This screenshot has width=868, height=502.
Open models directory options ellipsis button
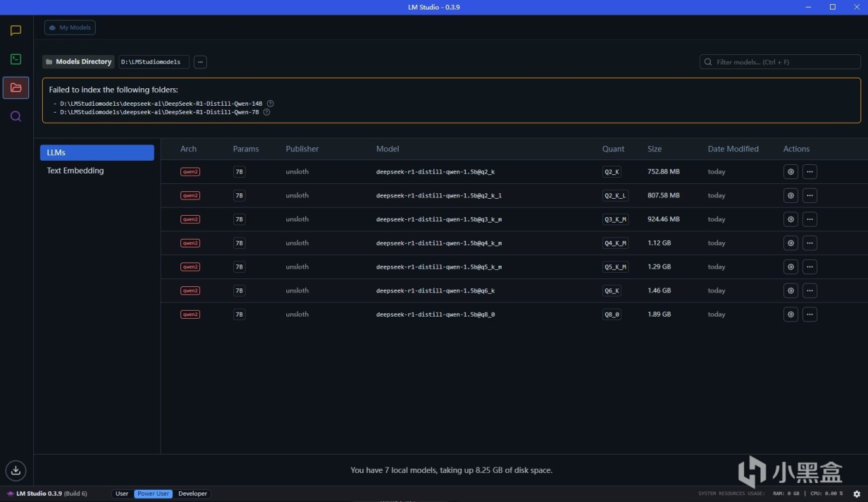tap(200, 62)
